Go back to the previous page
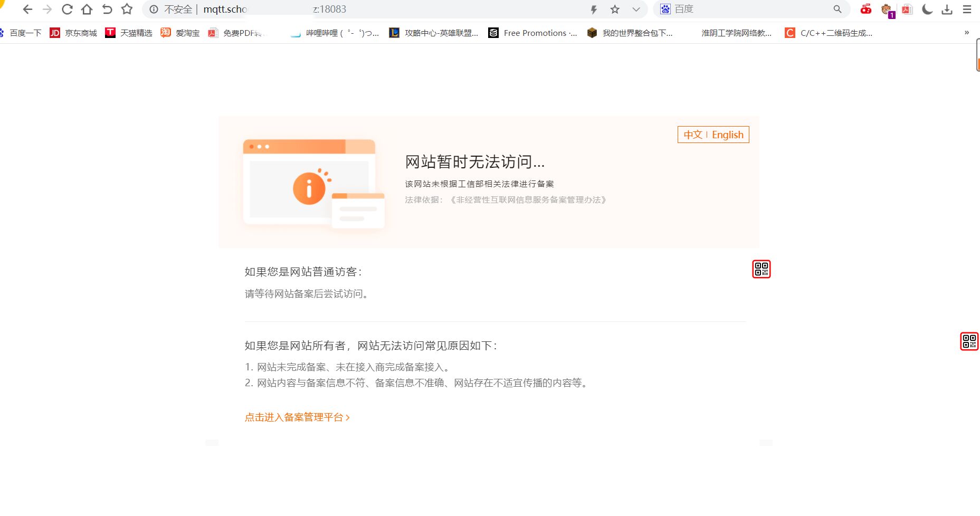This screenshot has height=516, width=980. pyautogui.click(x=28, y=9)
